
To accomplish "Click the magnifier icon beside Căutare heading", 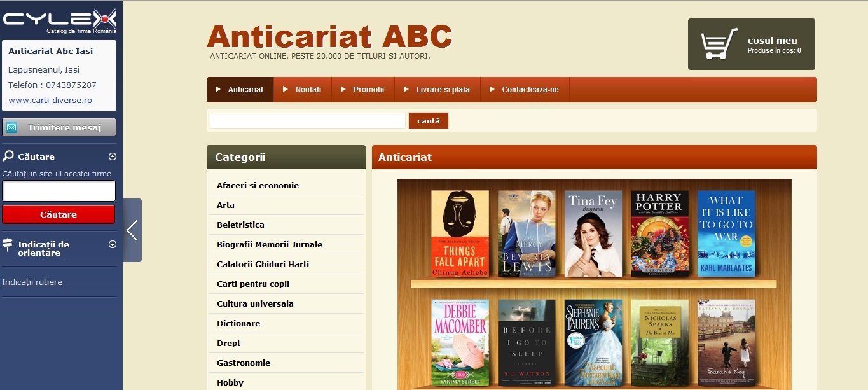I will coord(8,156).
